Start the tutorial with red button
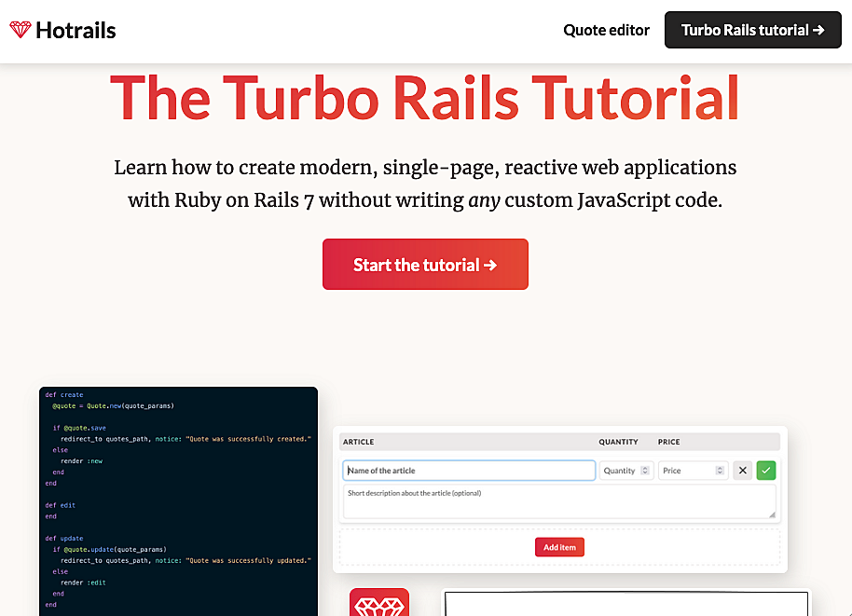 425,264
